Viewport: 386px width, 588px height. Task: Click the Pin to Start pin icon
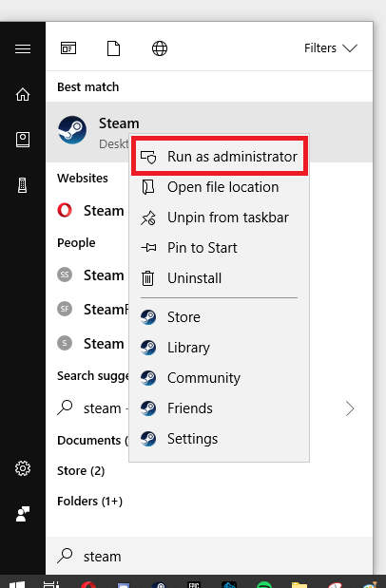point(148,248)
